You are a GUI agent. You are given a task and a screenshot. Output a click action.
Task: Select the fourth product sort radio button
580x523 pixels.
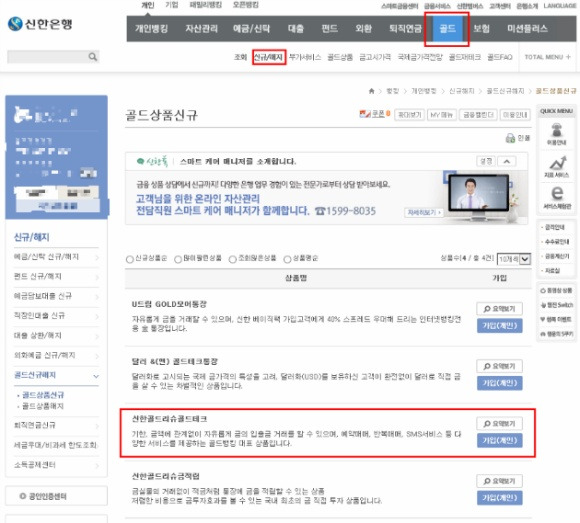[287, 259]
